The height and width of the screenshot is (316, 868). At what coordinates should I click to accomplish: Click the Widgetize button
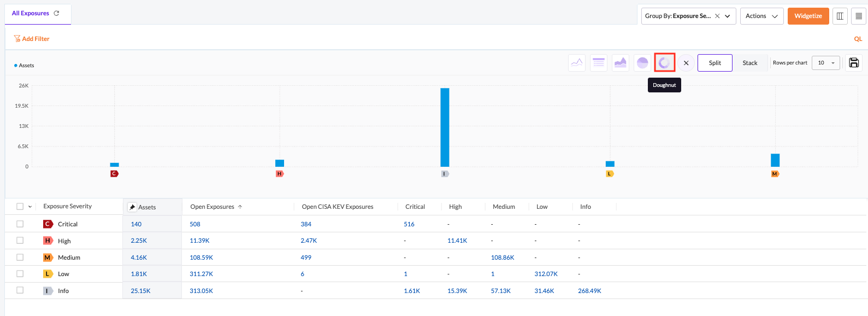pos(808,16)
